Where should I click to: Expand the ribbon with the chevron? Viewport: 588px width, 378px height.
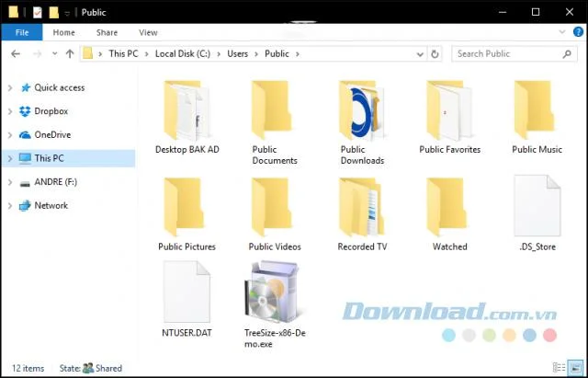pyautogui.click(x=562, y=32)
